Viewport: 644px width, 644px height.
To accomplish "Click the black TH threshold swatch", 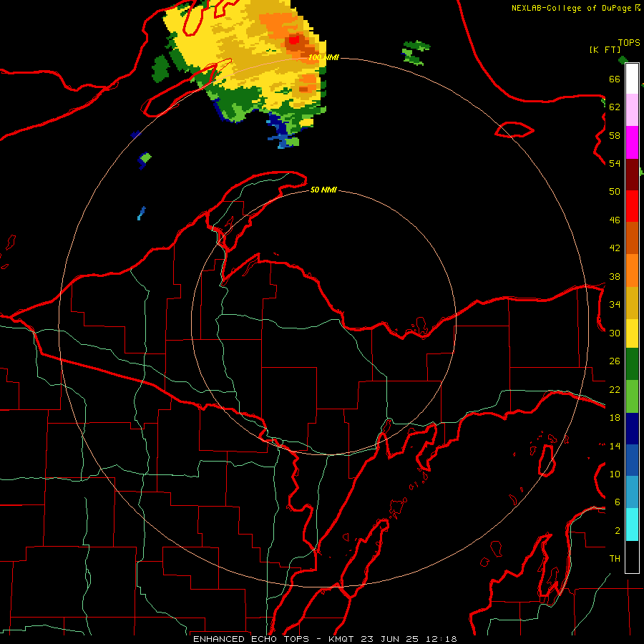I will pos(632,557).
